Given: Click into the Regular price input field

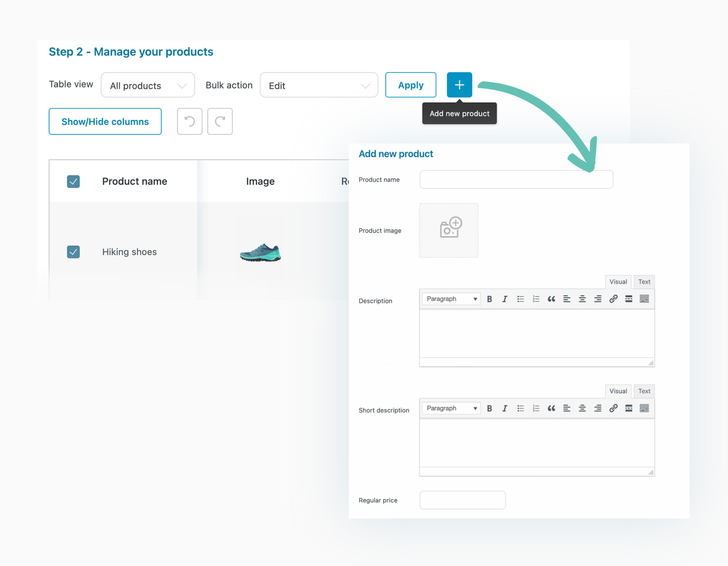Looking at the screenshot, I should click(x=463, y=500).
